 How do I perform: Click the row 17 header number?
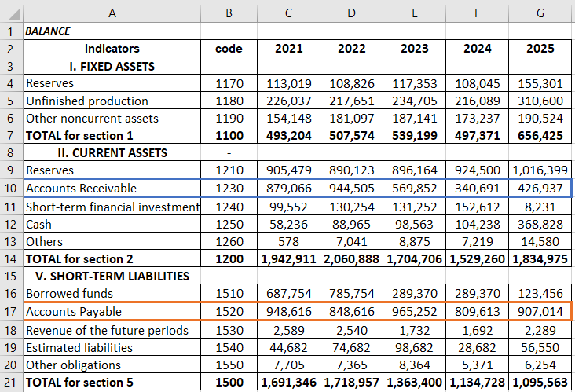click(11, 312)
